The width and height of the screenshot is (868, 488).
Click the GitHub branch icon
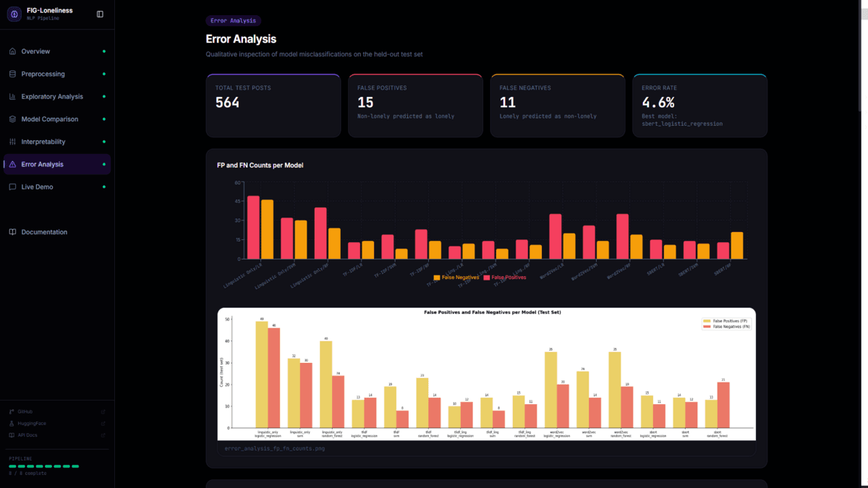pyautogui.click(x=12, y=411)
